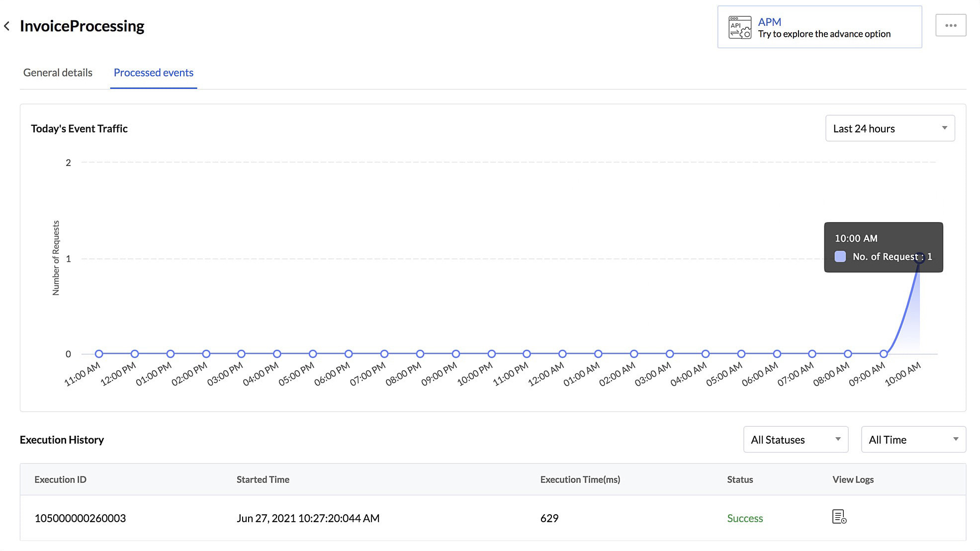The image size is (980, 551).
Task: Click the blue legend swatch in the tooltip
Action: (x=840, y=257)
